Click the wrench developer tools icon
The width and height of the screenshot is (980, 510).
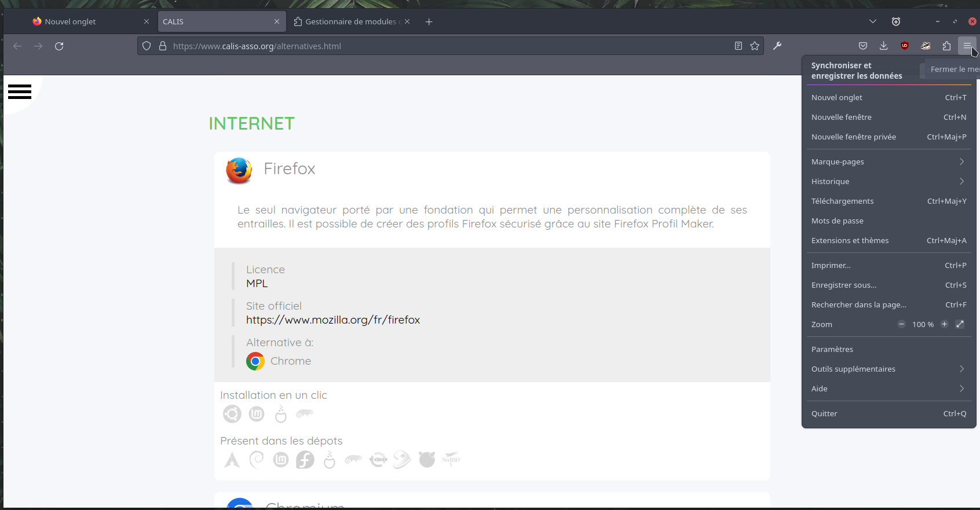click(777, 46)
